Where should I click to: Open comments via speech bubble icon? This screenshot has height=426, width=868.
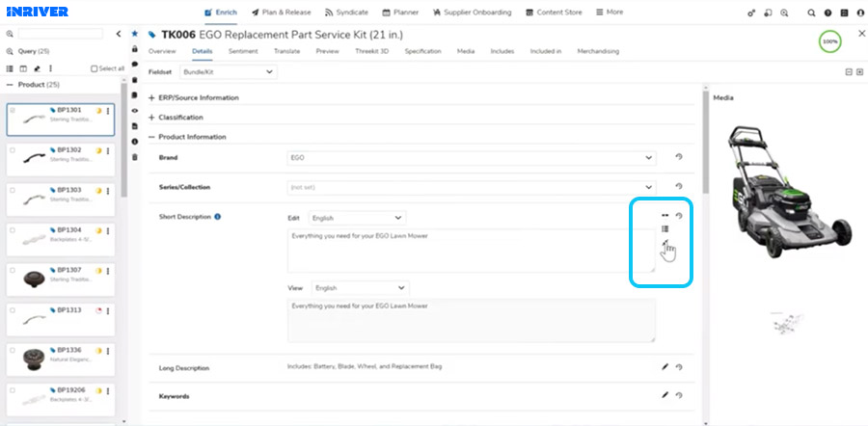click(x=134, y=65)
